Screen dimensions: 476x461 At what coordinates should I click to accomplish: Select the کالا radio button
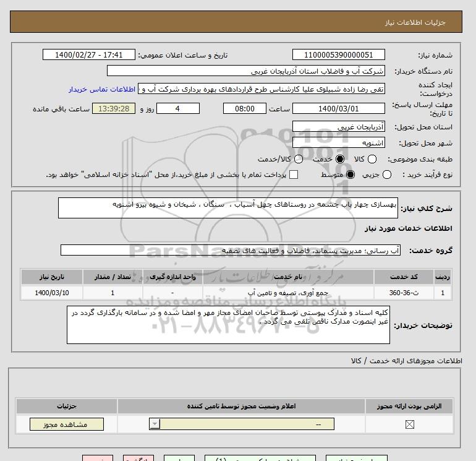(372, 159)
